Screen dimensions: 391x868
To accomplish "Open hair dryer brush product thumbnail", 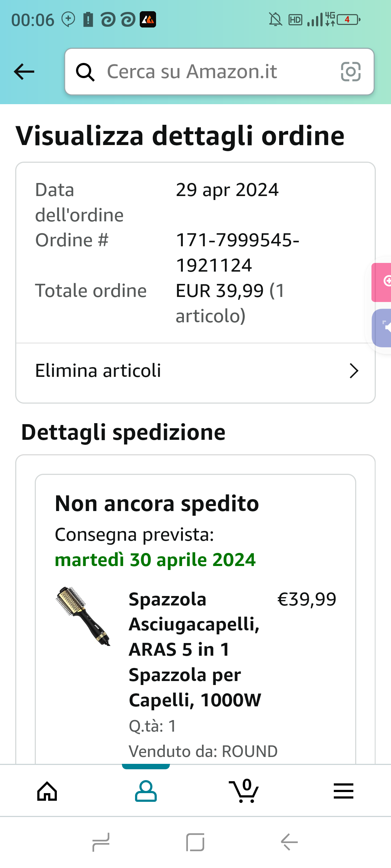I will 83,616.
